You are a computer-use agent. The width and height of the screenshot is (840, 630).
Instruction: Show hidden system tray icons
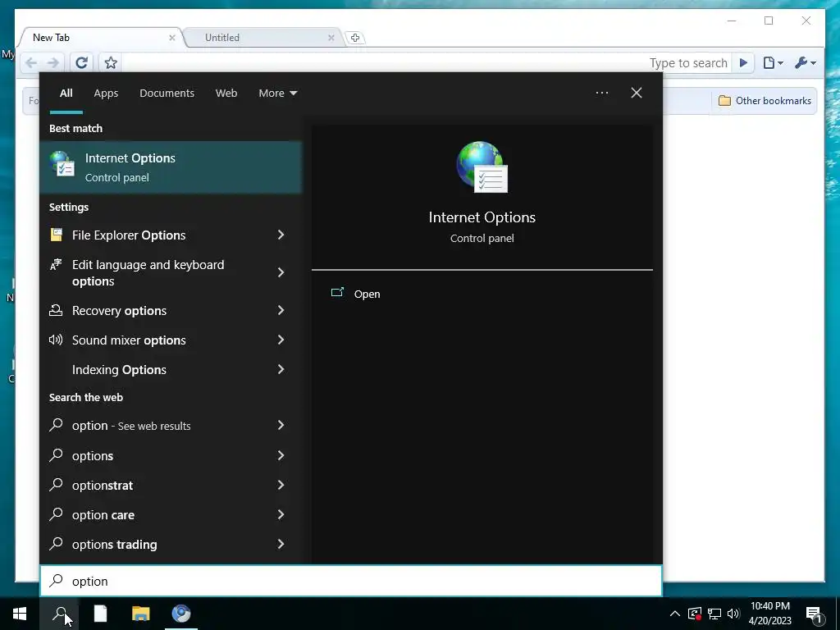[x=675, y=614]
